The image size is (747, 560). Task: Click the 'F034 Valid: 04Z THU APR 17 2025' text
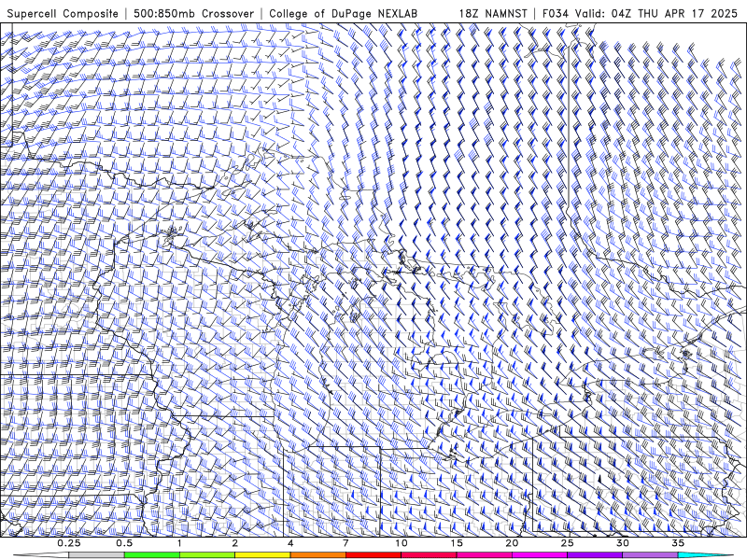click(640, 13)
